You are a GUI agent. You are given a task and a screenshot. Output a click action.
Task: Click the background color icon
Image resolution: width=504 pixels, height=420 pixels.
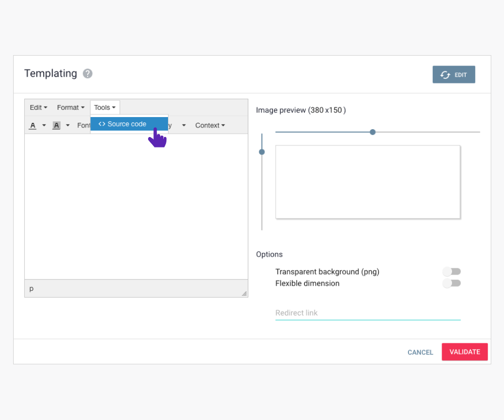57,125
